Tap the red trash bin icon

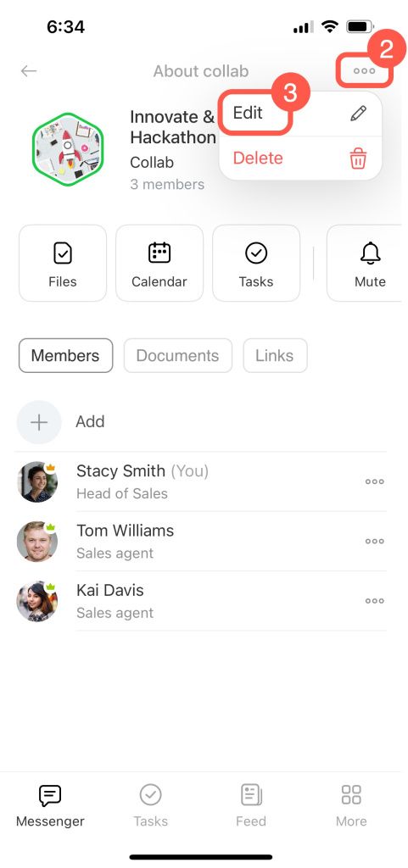[358, 159]
